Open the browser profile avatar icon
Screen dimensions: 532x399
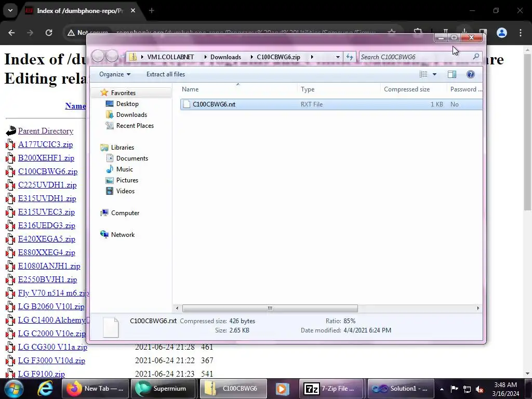tap(502, 33)
